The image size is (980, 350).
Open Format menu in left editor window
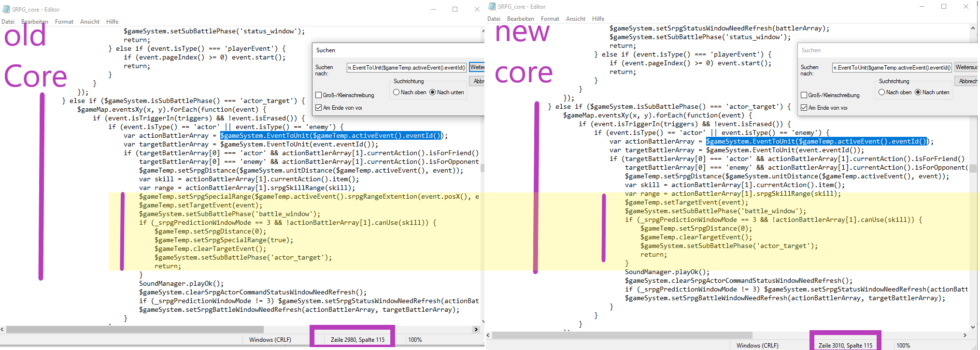point(64,22)
